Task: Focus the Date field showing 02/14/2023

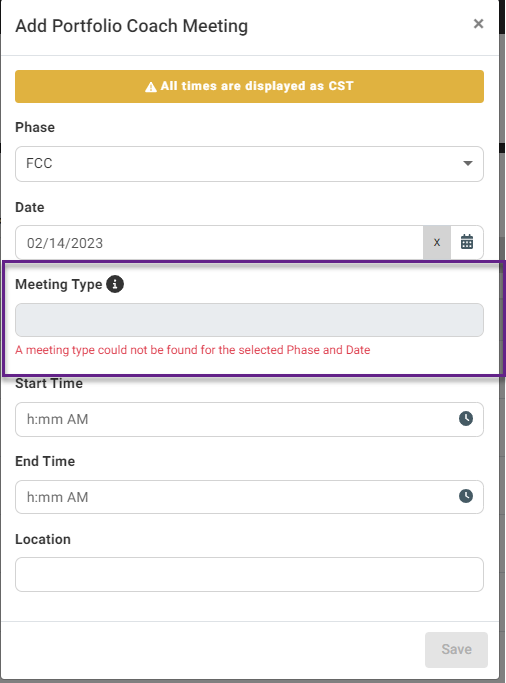Action: [x=219, y=242]
